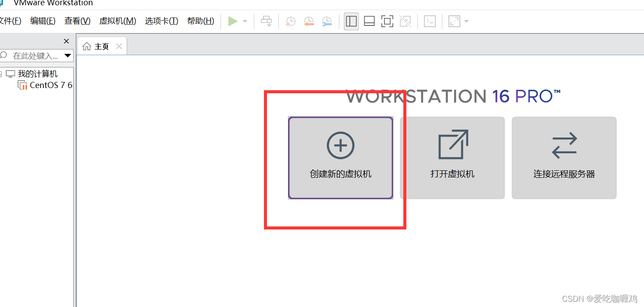Image resolution: width=644 pixels, height=307 pixels.
Task: Click the VMware Workstation app icon
Action: tap(2, 3)
